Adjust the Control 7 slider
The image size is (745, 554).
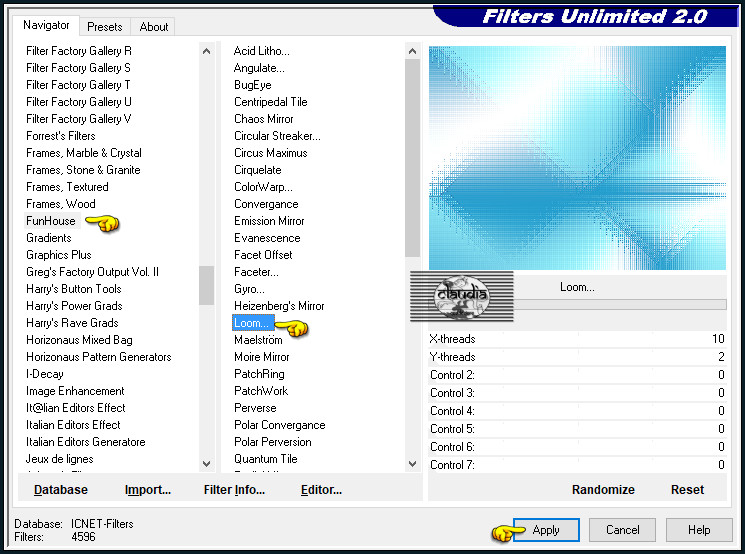(577, 465)
